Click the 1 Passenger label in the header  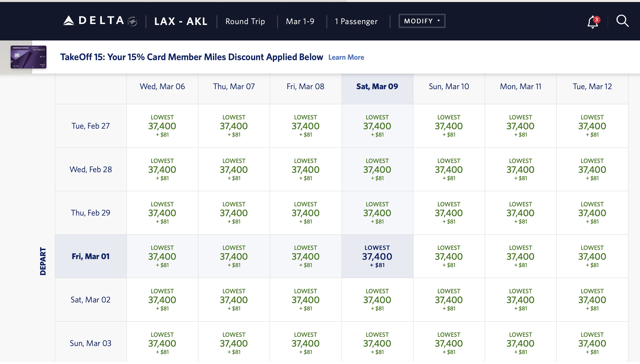click(x=356, y=21)
